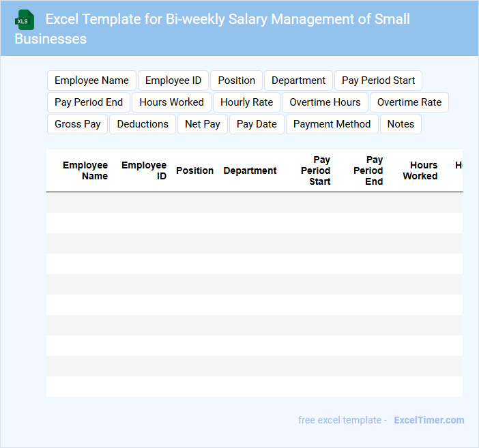Open the ExcelTimer.com link
Viewport: 479px width, 448px height.
[429, 420]
